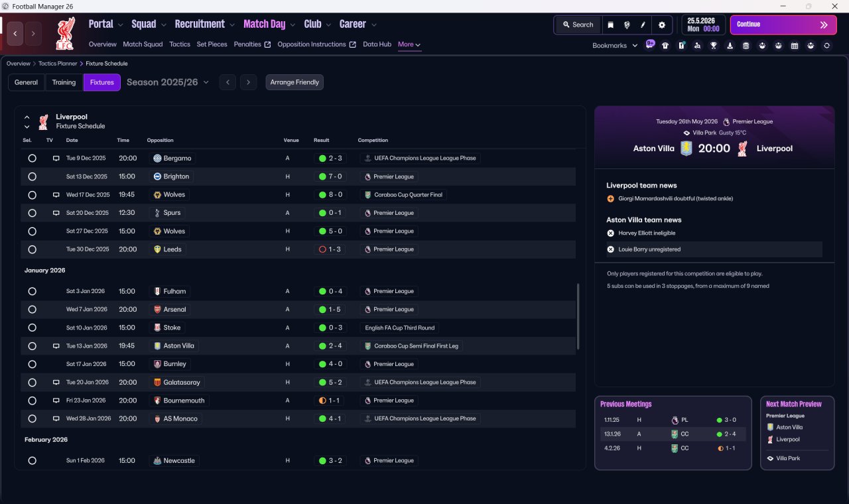Click the Arrange Friendly button
This screenshot has width=849, height=504.
pos(294,82)
